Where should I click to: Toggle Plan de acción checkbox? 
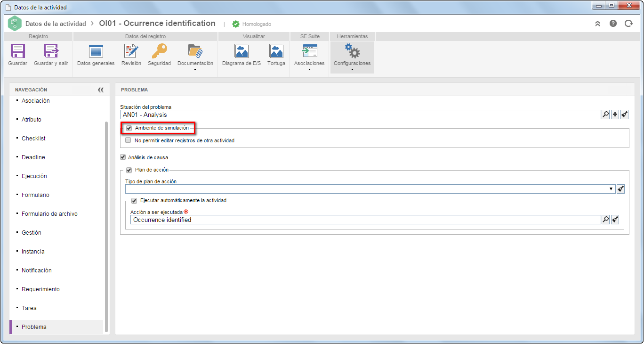pos(129,170)
